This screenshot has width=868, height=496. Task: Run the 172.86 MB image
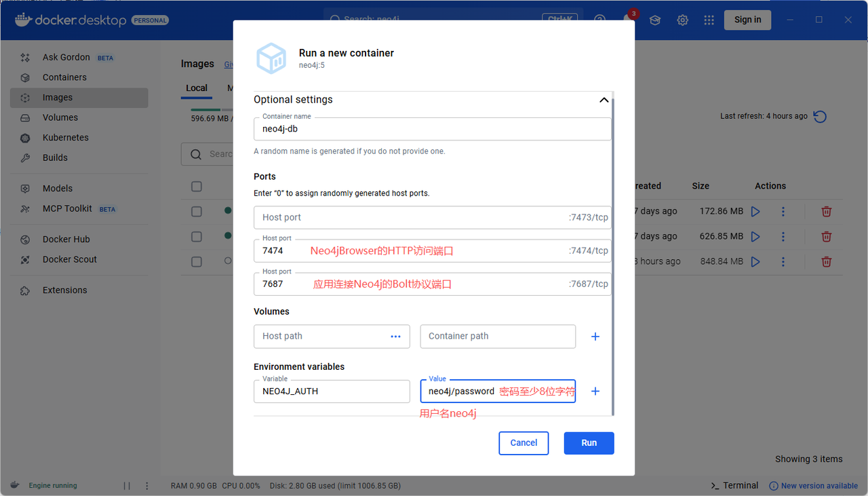pos(755,211)
